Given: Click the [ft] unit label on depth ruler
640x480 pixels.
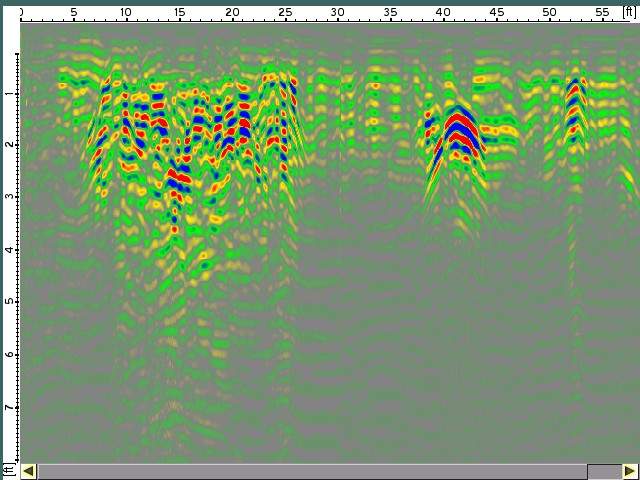Looking at the screenshot, I should point(8,471).
